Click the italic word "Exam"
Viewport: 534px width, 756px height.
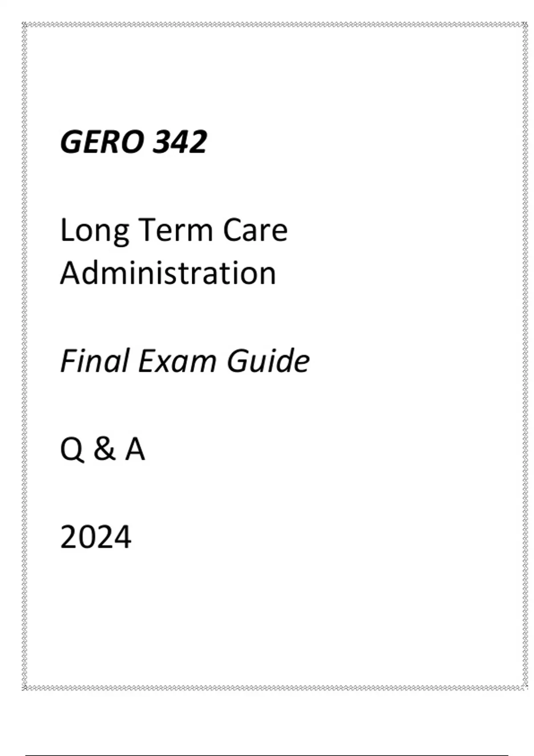(177, 361)
